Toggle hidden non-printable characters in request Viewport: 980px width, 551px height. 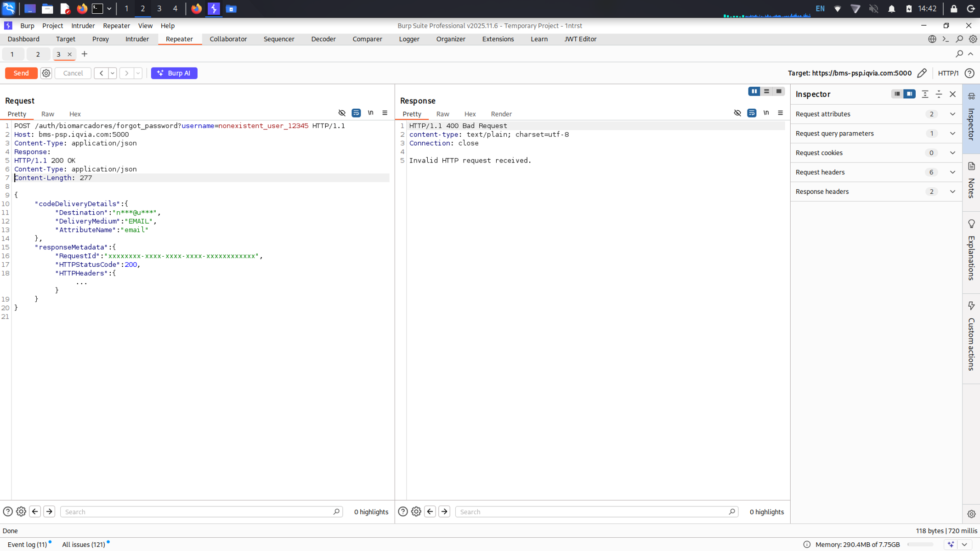(x=342, y=113)
